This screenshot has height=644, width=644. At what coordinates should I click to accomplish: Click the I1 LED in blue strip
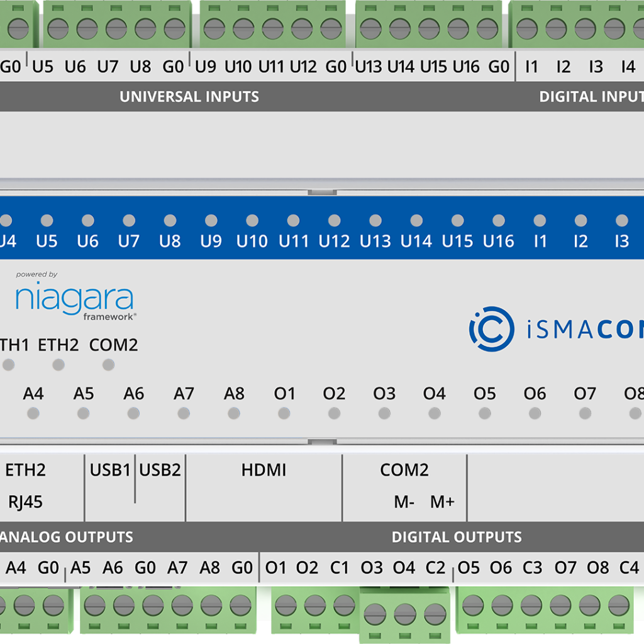pos(540,221)
